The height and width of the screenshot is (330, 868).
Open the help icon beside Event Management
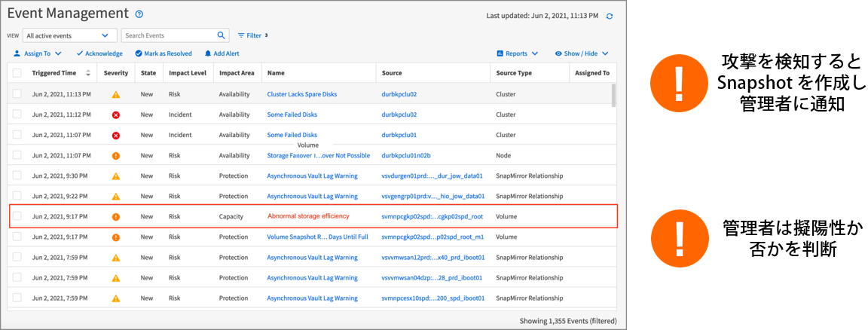[x=139, y=14]
